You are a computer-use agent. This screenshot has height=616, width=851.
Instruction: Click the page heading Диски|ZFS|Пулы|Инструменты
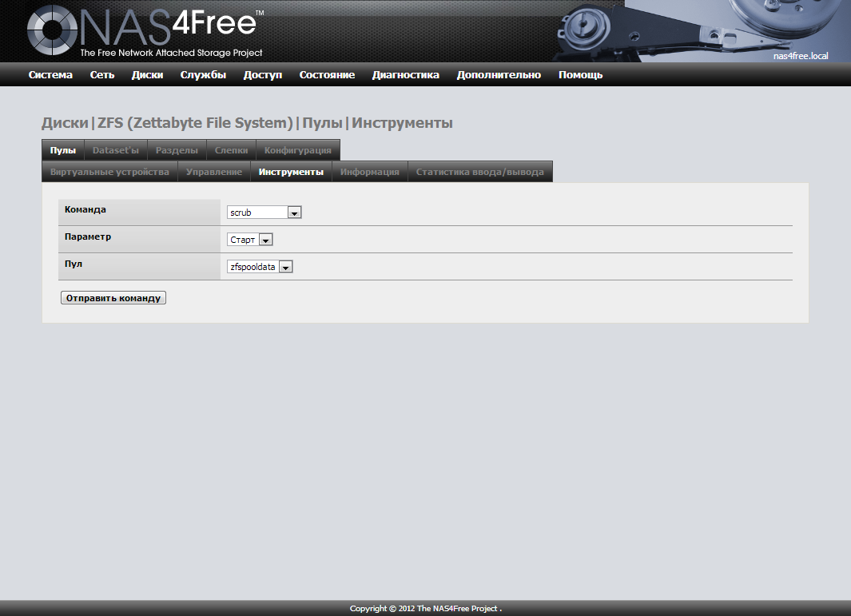coord(247,123)
